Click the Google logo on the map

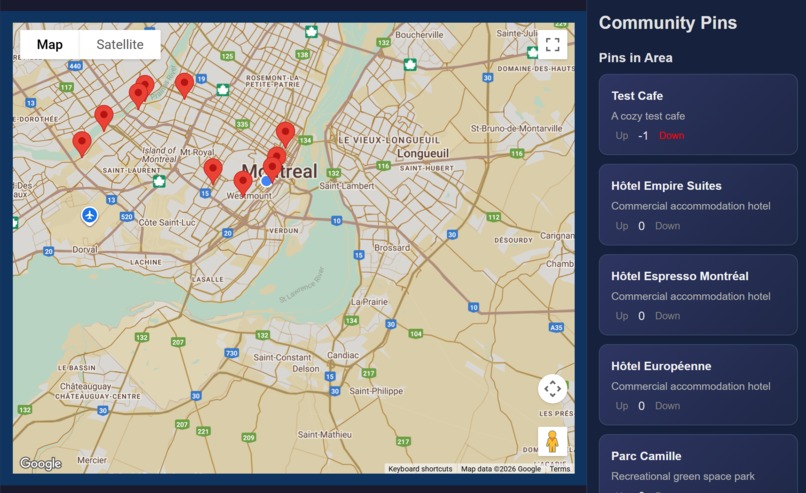pos(41,464)
